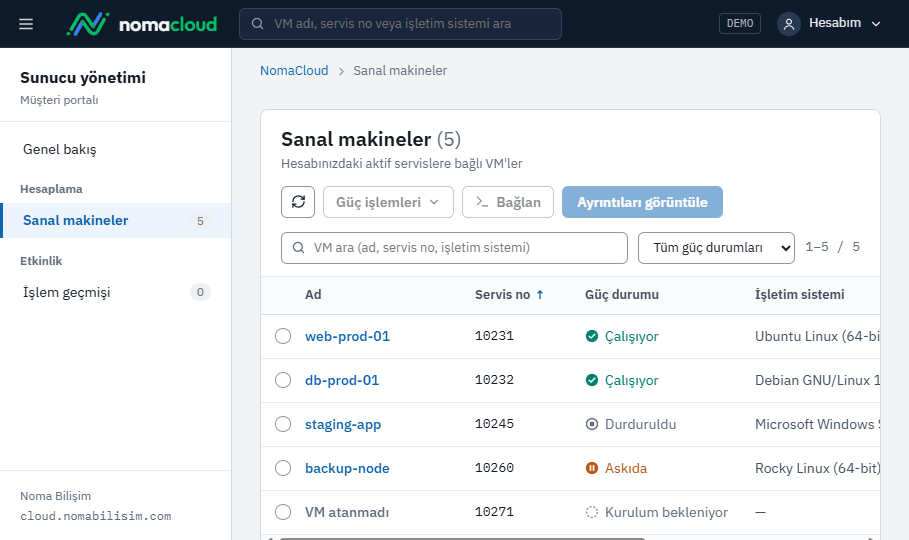Click the Bağlan button
909x540 pixels.
pos(507,202)
